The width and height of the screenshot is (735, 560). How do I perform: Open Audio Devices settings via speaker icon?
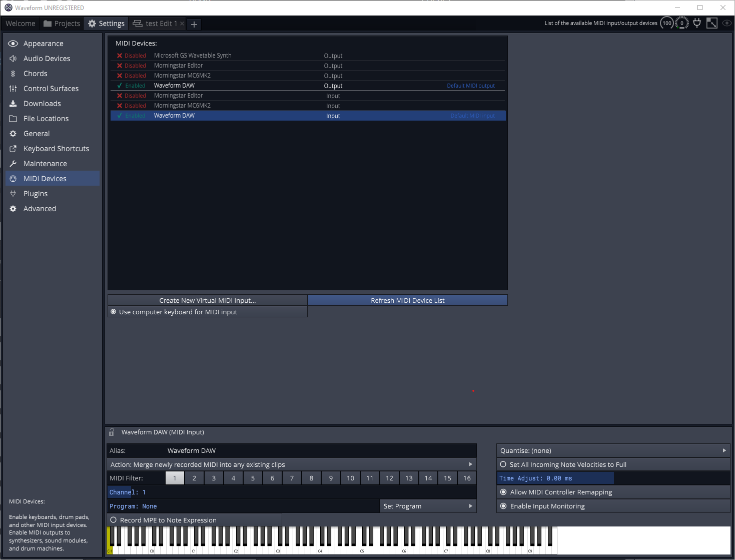[13, 59]
